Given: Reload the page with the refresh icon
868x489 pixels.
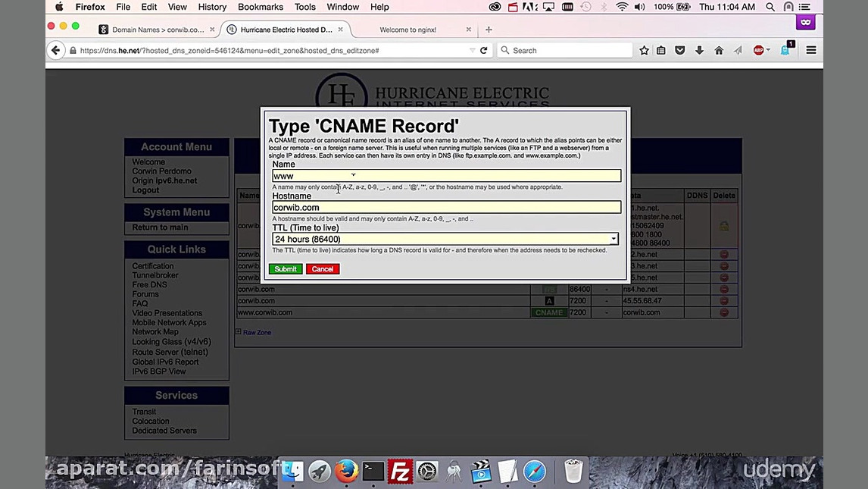Looking at the screenshot, I should coord(483,50).
